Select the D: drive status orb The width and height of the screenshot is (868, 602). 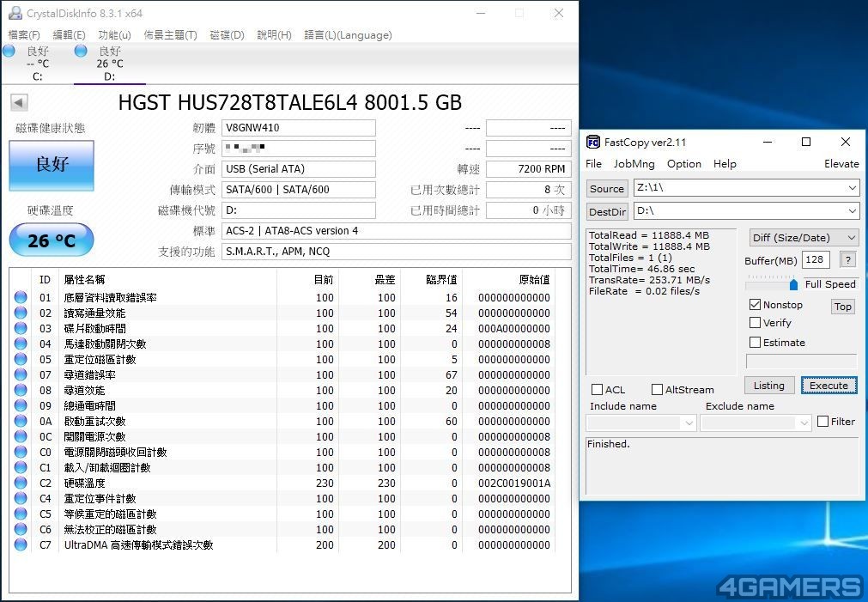pos(81,51)
